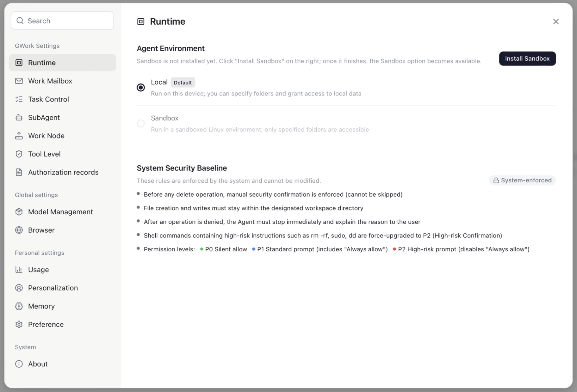This screenshot has width=577, height=392.
Task: Click the SubAgent robot icon
Action: [x=19, y=118]
